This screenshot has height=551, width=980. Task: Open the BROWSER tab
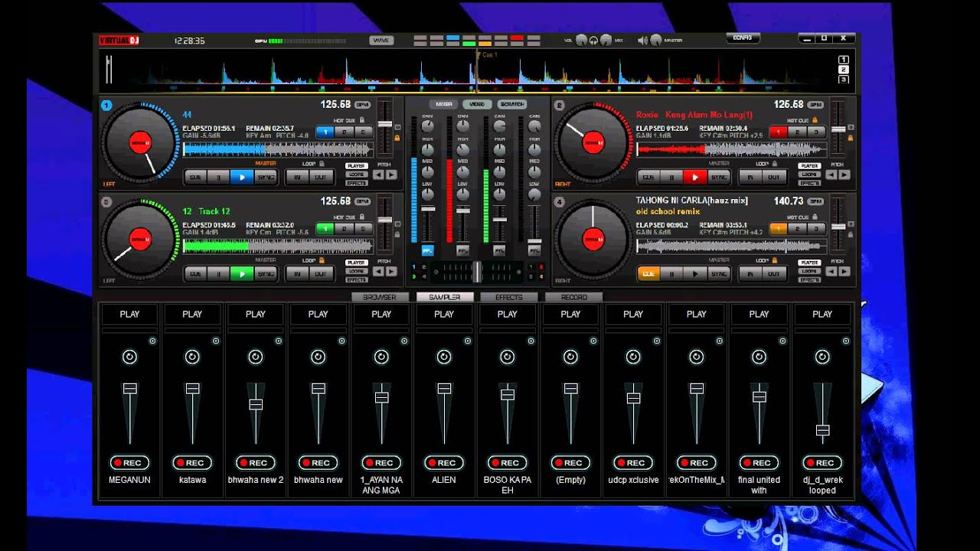point(380,297)
